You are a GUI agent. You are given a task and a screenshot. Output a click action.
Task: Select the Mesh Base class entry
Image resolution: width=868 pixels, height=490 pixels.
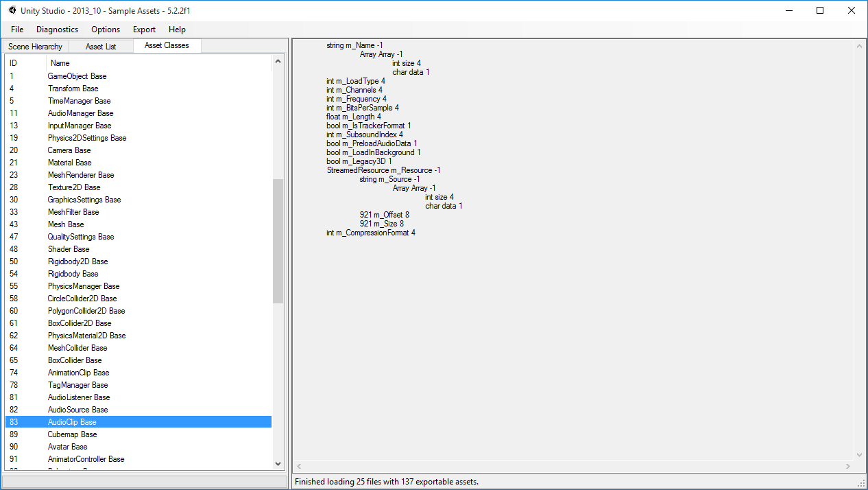[x=65, y=224]
